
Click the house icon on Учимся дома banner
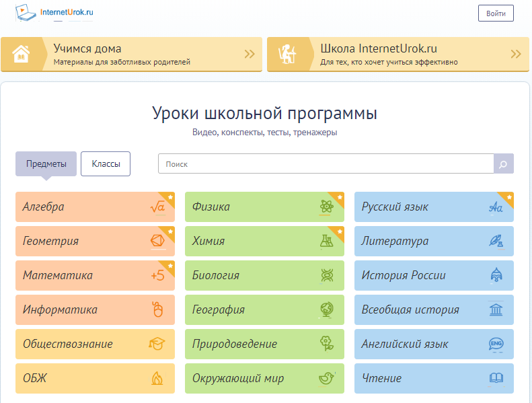coord(21,54)
